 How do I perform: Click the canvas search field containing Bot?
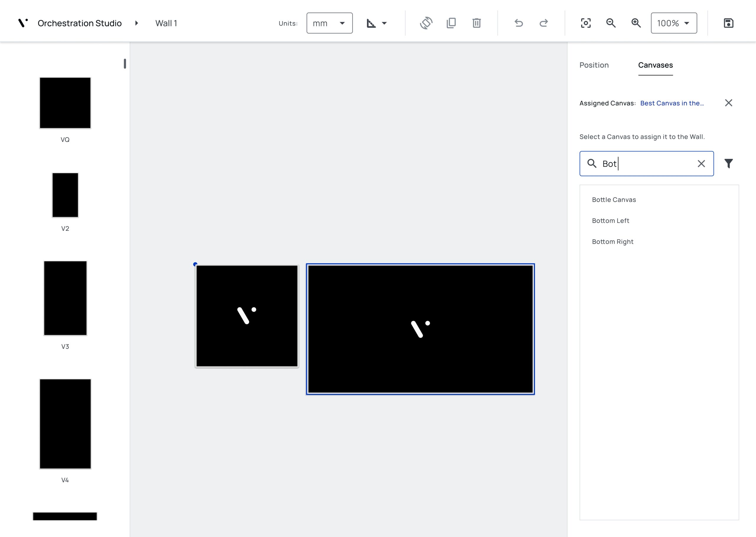(646, 164)
